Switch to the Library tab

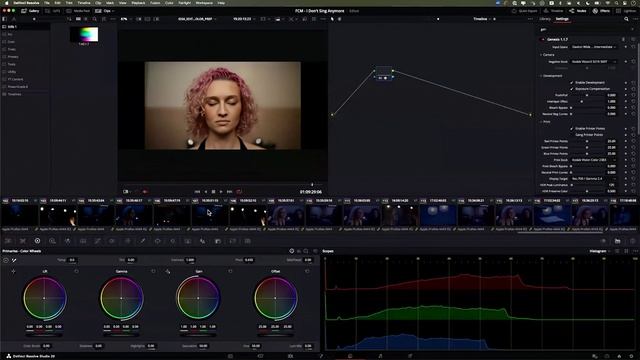[545, 19]
